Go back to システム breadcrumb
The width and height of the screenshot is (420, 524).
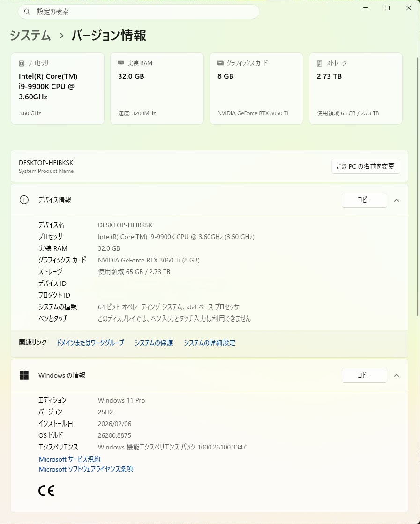[x=30, y=36]
